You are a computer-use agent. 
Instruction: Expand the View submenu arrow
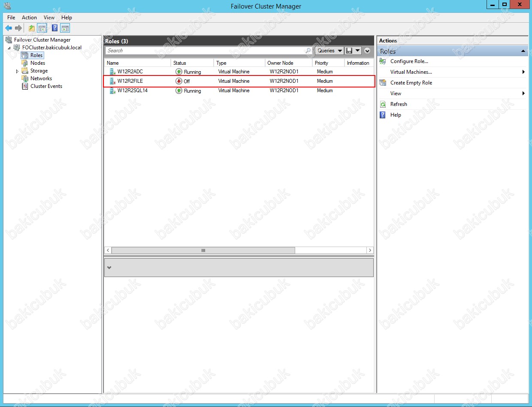pos(523,93)
